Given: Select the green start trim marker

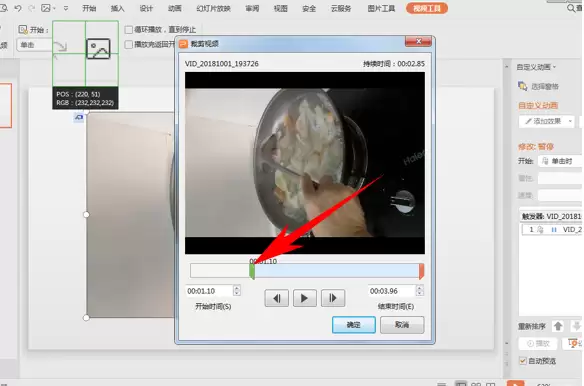Looking at the screenshot, I should pyautogui.click(x=252, y=271).
